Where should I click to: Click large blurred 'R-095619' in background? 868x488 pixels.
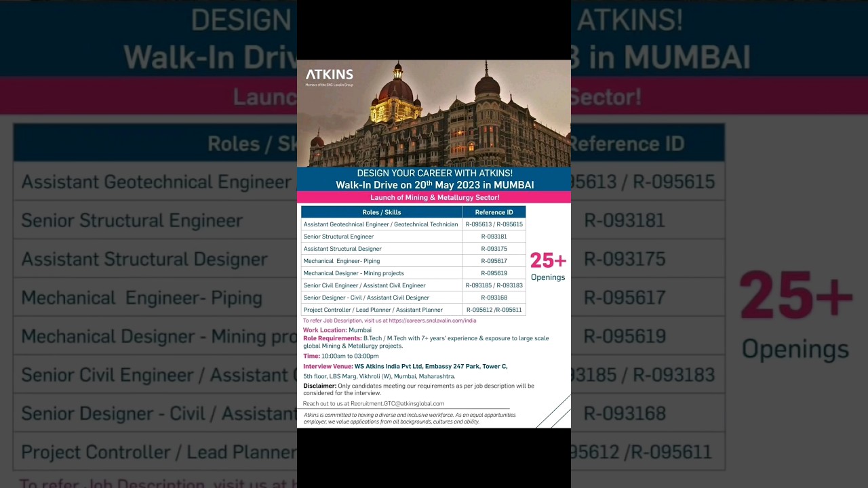point(625,336)
